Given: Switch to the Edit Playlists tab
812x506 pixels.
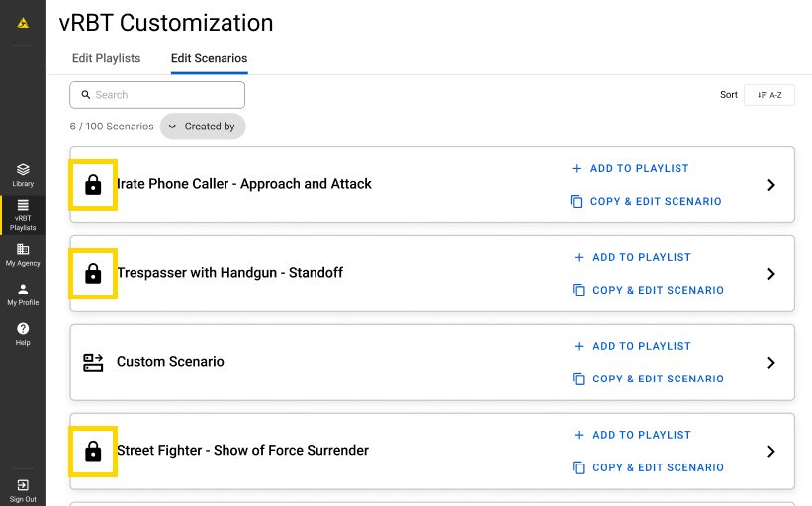Looking at the screenshot, I should click(x=106, y=58).
